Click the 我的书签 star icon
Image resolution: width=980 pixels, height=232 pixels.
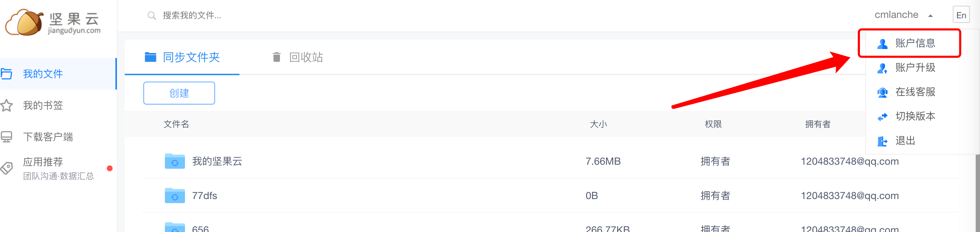[6, 105]
